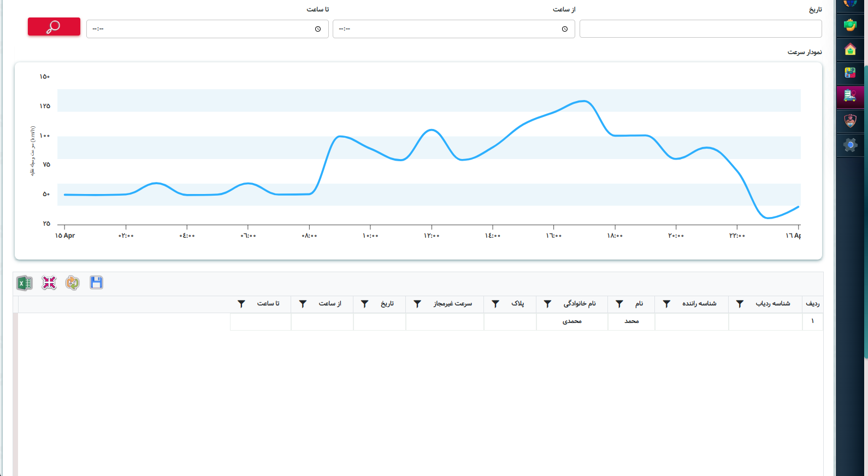The height and width of the screenshot is (476, 868).
Task: Open filter for 'سرعت غیرمجاز' column
Action: (417, 304)
